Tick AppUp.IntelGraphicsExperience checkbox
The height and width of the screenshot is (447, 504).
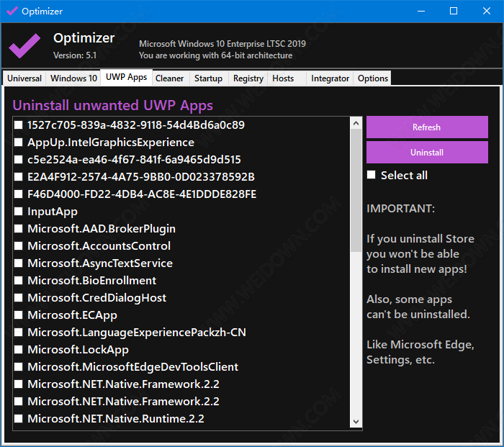18,143
